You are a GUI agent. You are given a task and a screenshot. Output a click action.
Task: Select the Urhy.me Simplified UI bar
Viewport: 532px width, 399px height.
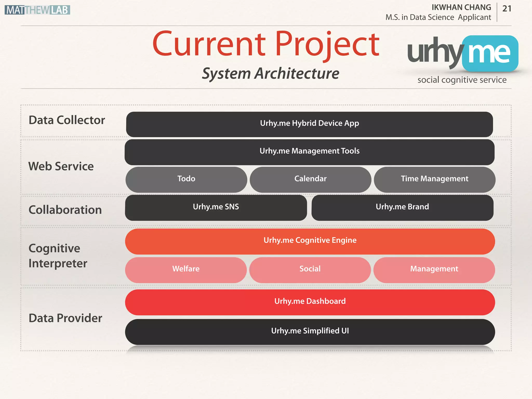(310, 332)
